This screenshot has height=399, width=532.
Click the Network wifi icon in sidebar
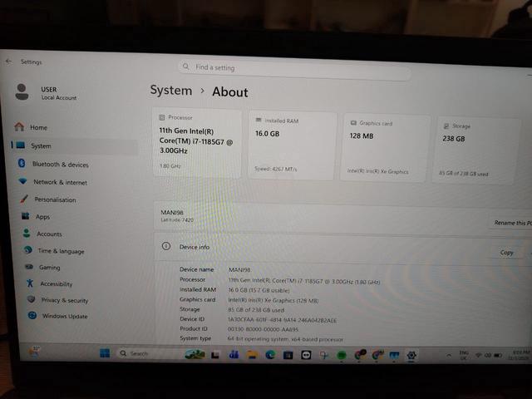[23, 181]
